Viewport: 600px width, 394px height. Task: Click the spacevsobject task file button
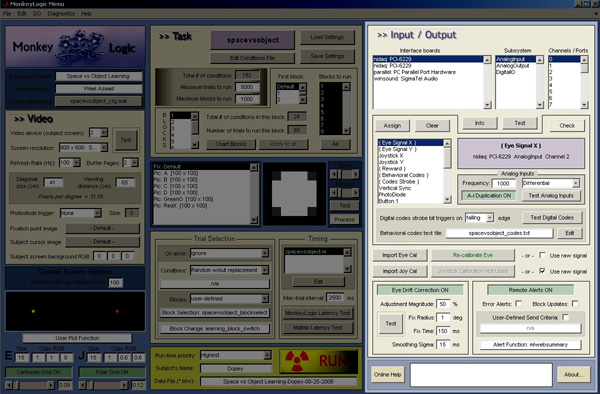tap(253, 40)
